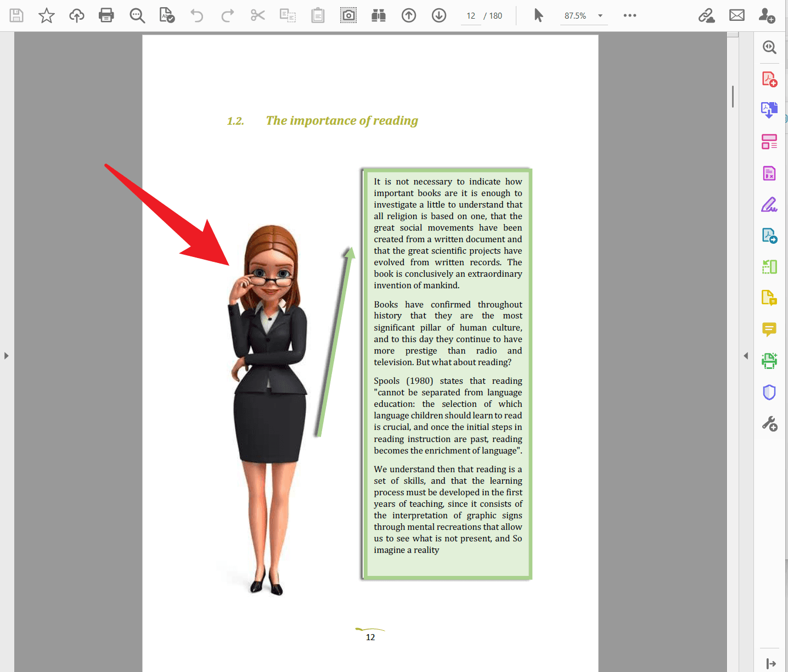Viewport: 788px width, 672px height.
Task: Collapse the right tools pane
Action: [x=746, y=356]
